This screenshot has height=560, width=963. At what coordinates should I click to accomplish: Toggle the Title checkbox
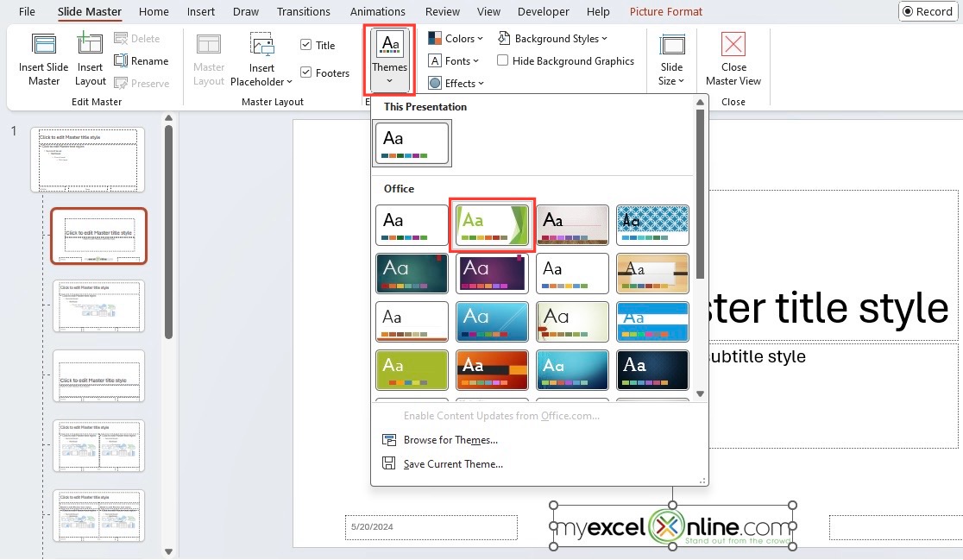tap(305, 44)
